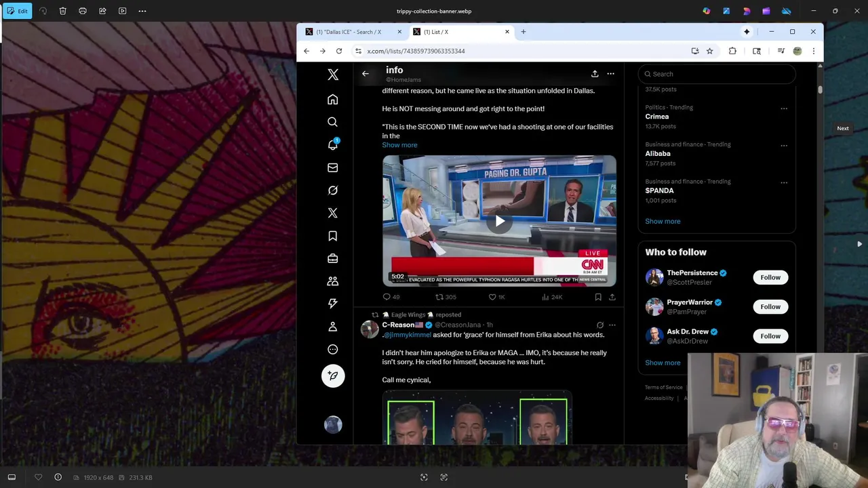868x488 pixels.
Task: Follow PrayerWarrior account
Action: [770, 306]
